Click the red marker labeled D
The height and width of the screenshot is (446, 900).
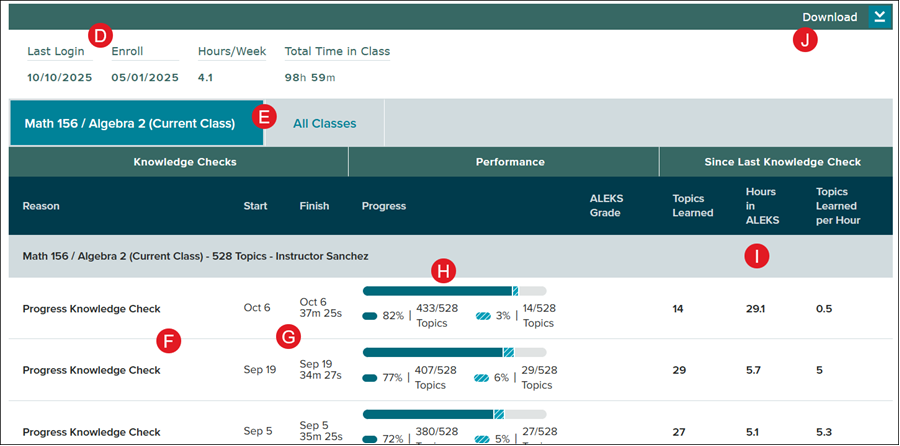(100, 35)
